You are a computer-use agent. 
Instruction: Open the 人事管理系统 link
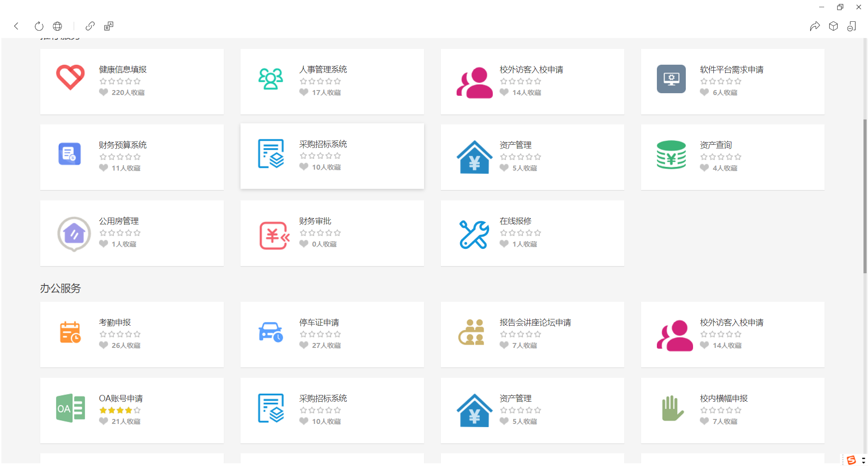(x=323, y=69)
